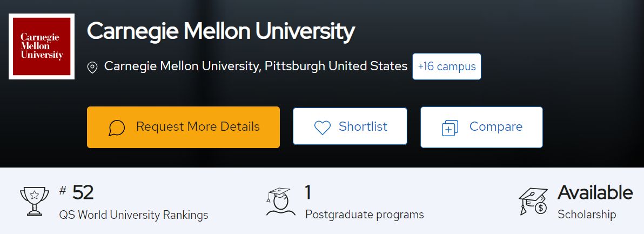Open QS World University Rankings text
This screenshot has height=234, width=644.
click(133, 215)
